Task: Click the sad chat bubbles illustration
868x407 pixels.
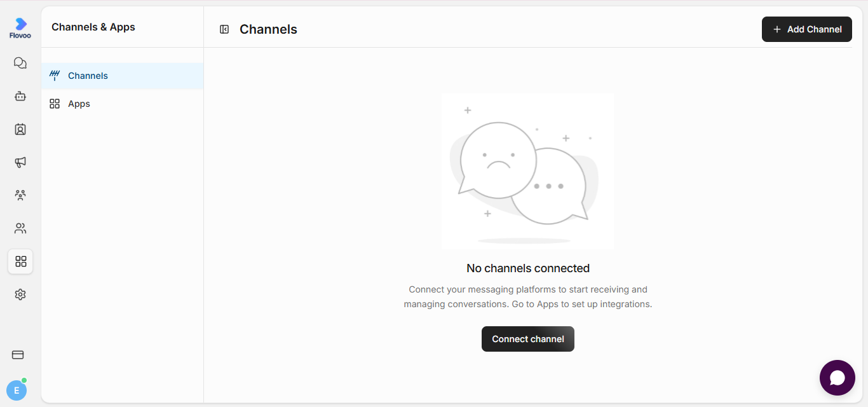Action: (x=527, y=171)
